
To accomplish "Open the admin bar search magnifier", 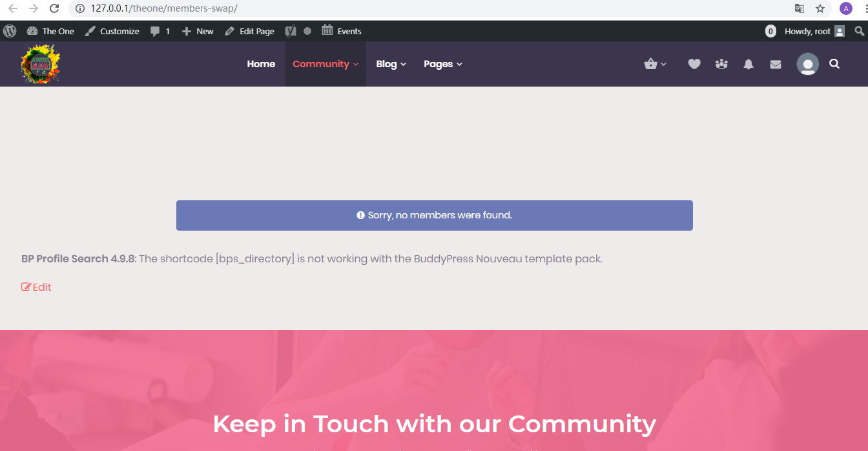I will 859,31.
